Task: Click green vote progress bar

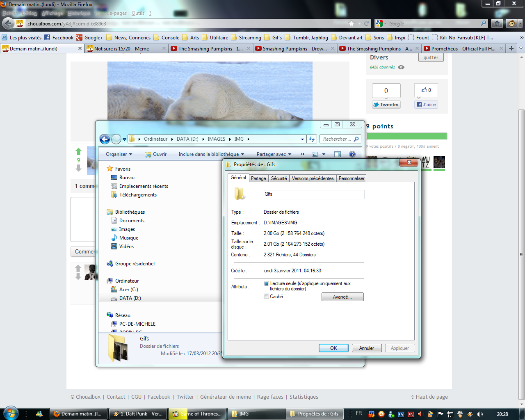Action: (406, 136)
